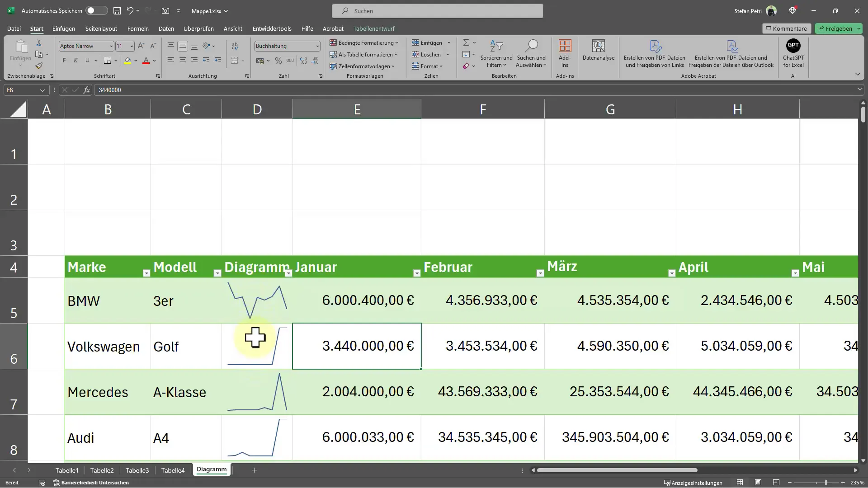Decrease decimal places
The height and width of the screenshot is (488, 868).
(x=315, y=61)
